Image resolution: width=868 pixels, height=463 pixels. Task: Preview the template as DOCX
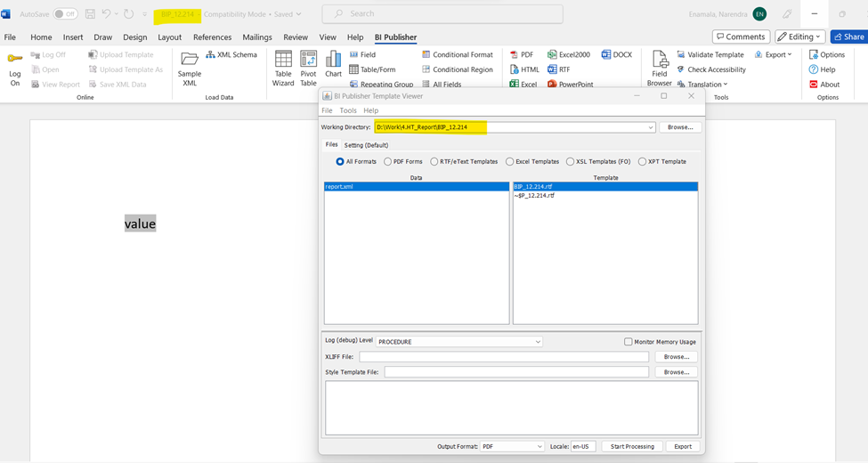(617, 54)
